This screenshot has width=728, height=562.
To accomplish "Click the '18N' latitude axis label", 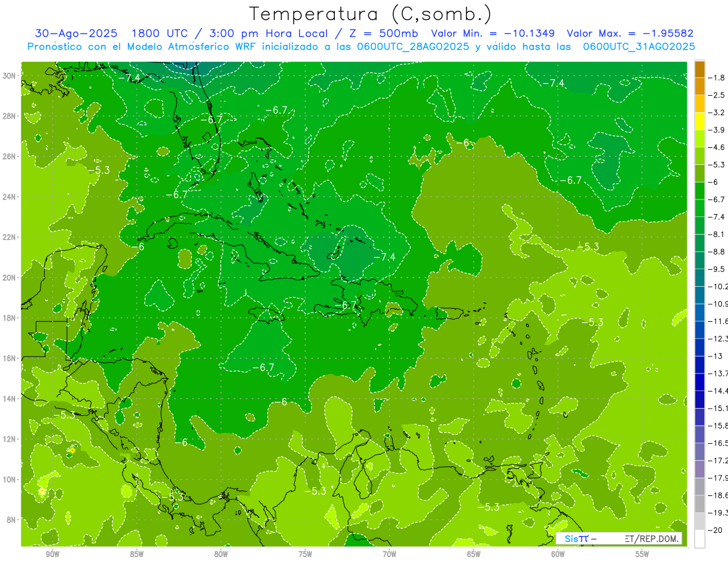I will 10,318.
